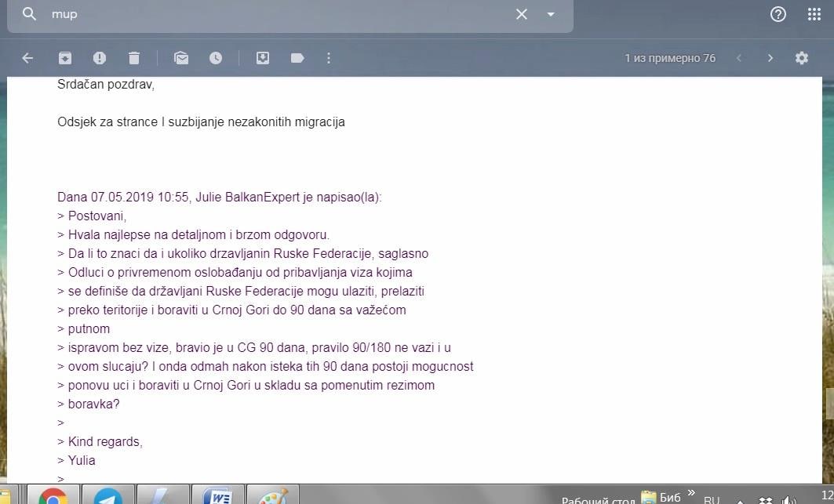Click the '> Kind regards,' line

pos(100,442)
